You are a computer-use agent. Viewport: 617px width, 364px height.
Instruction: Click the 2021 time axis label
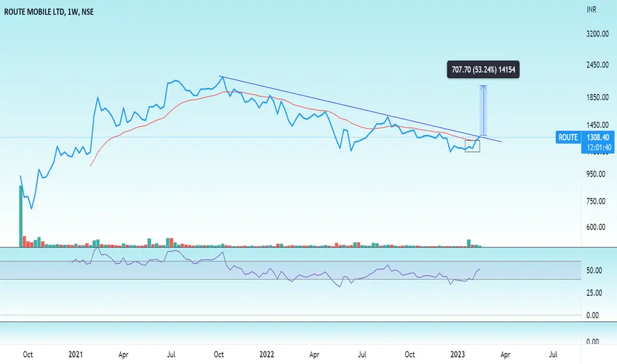tap(75, 355)
